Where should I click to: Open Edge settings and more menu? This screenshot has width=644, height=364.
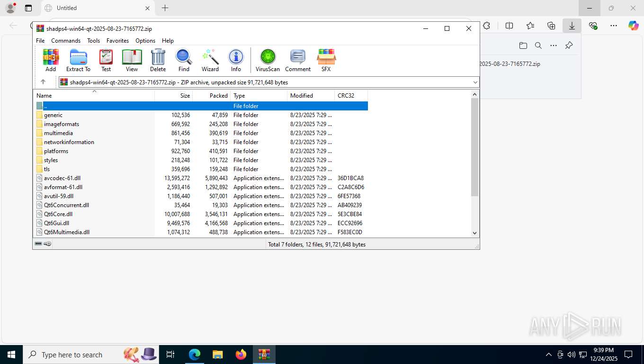(x=614, y=26)
